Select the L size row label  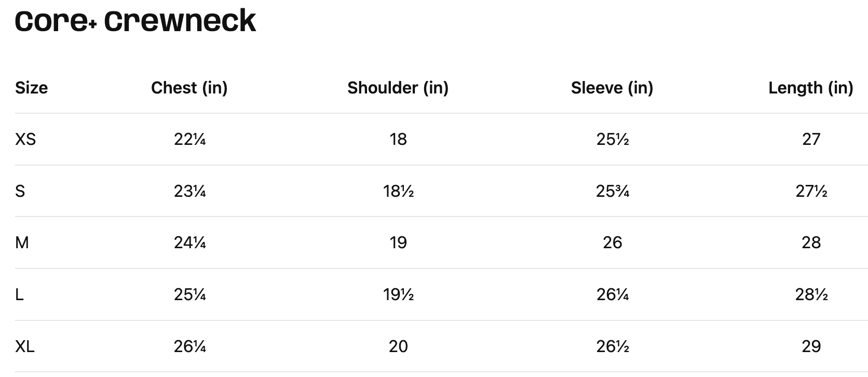point(19,294)
